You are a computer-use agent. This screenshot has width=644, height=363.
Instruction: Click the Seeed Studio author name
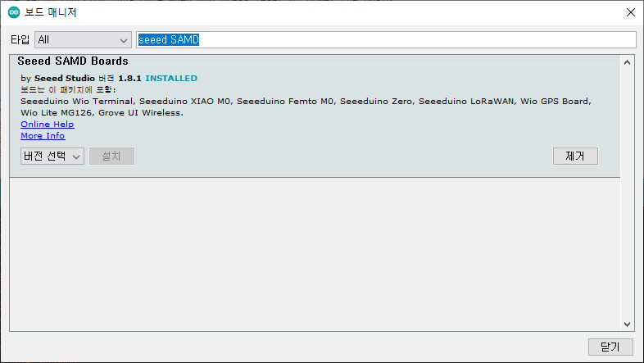pyautogui.click(x=65, y=78)
